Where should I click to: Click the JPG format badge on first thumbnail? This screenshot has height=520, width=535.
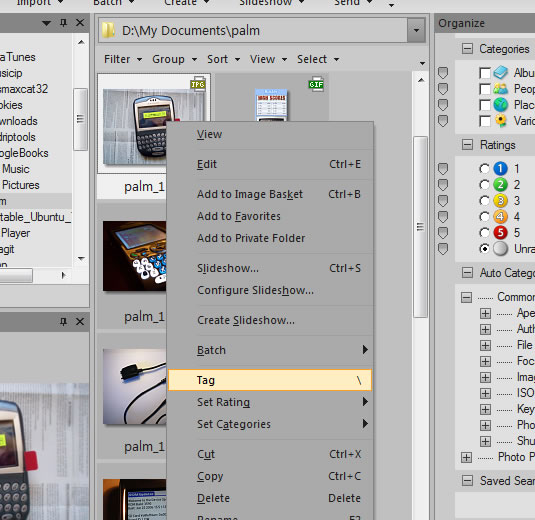198,84
